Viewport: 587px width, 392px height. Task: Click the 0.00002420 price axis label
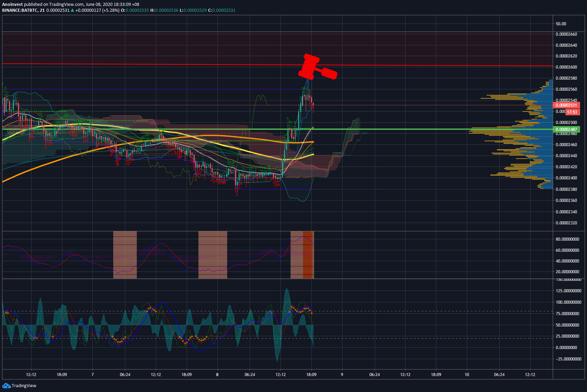tap(566, 167)
